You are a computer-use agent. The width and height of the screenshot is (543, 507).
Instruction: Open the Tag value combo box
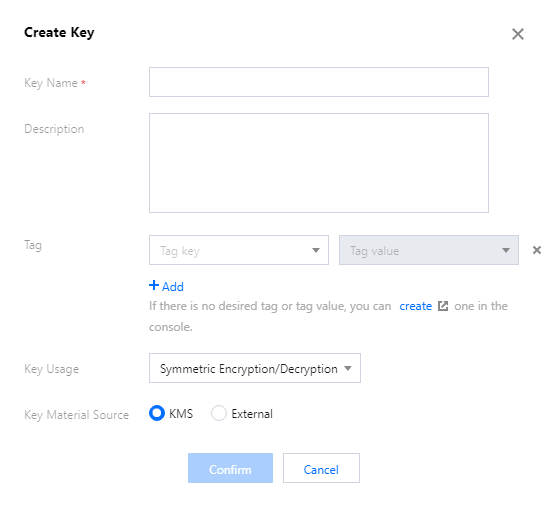coord(429,250)
